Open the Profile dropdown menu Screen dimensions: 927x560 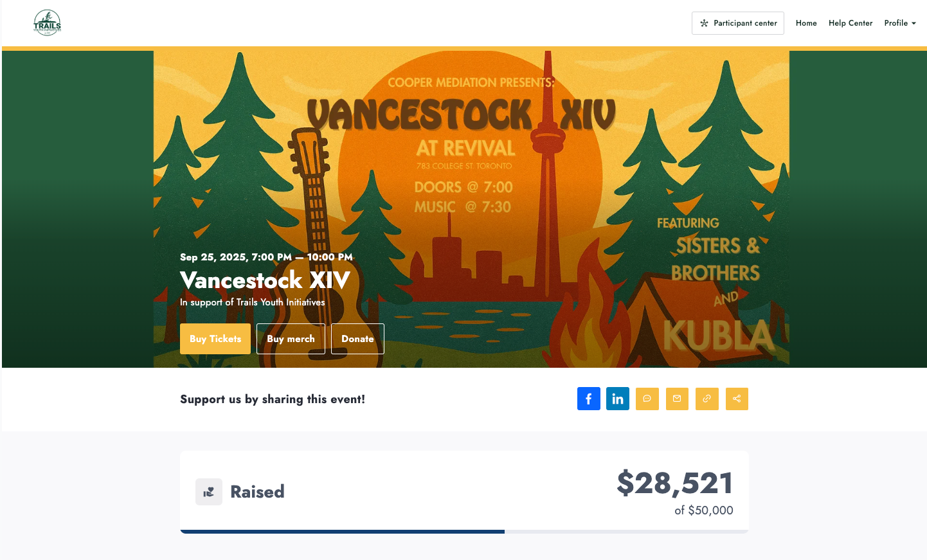pos(900,23)
